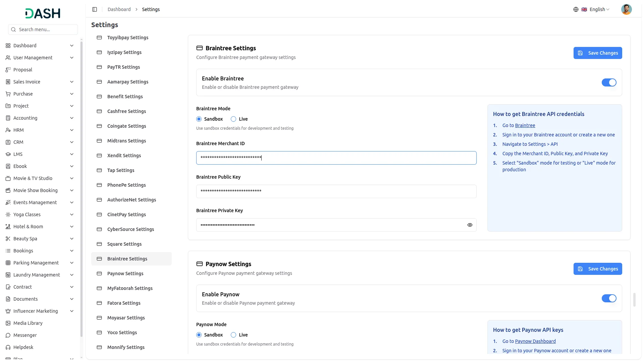The height and width of the screenshot is (362, 644).
Task: Open AuthorizeNet Settings section
Action: (x=131, y=200)
